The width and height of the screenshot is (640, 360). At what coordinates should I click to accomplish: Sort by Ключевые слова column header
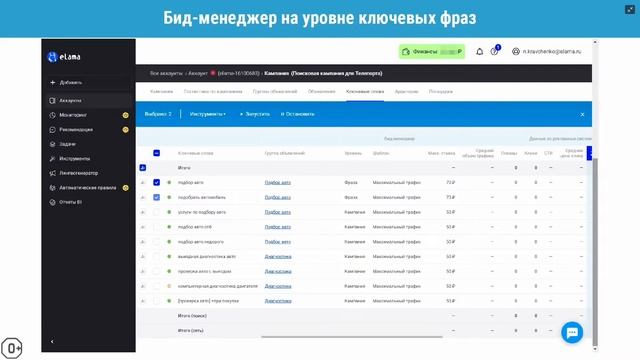[196, 153]
